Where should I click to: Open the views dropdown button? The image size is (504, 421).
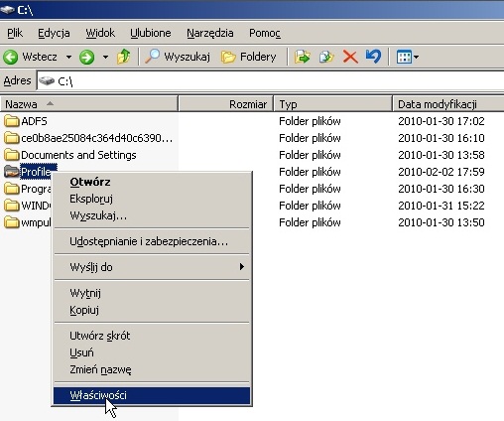click(408, 57)
